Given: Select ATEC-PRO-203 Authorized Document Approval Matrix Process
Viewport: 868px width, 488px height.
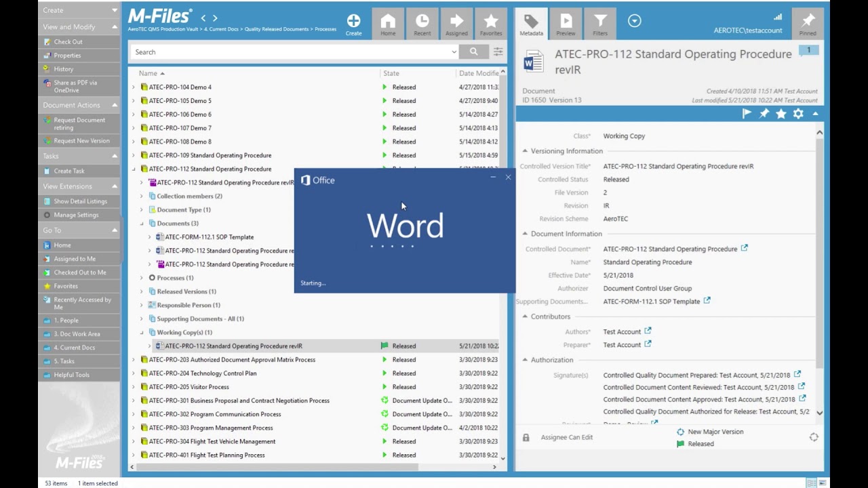Looking at the screenshot, I should point(232,359).
